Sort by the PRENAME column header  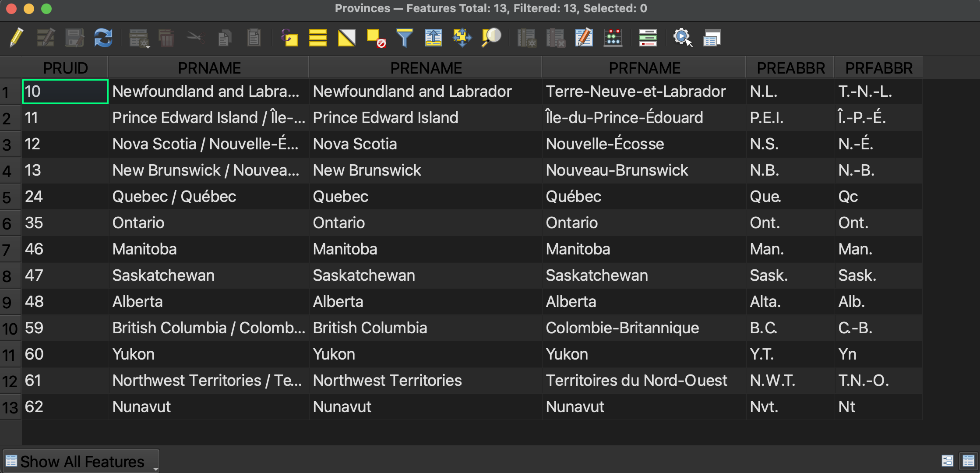tap(426, 68)
